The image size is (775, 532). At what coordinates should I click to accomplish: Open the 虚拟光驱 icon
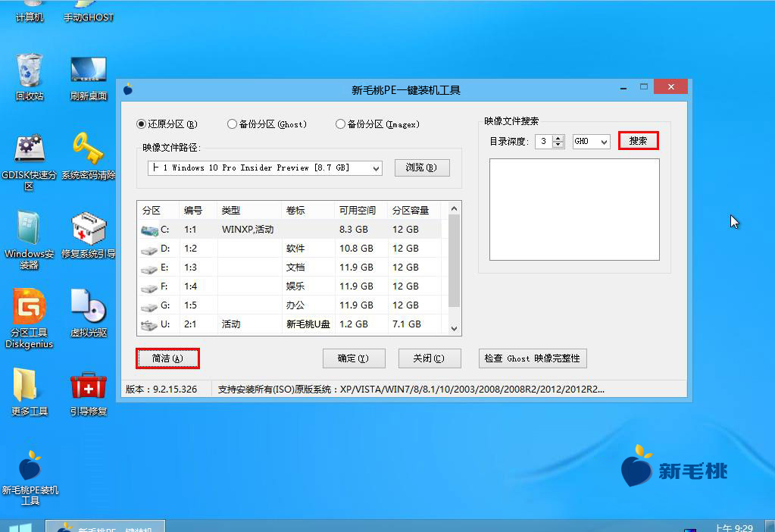pyautogui.click(x=89, y=313)
